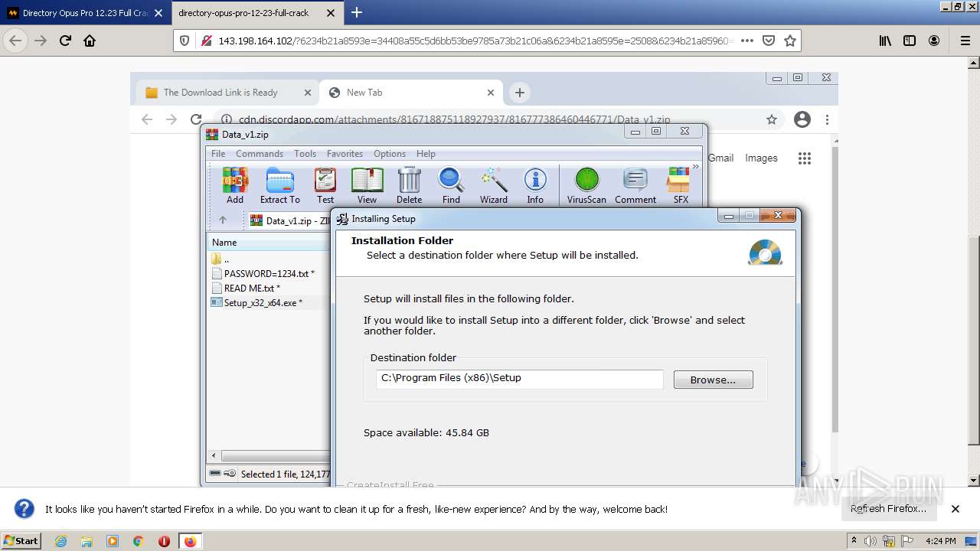Image resolution: width=980 pixels, height=551 pixels.
Task: Open new tab in outer Firefox
Action: (357, 12)
